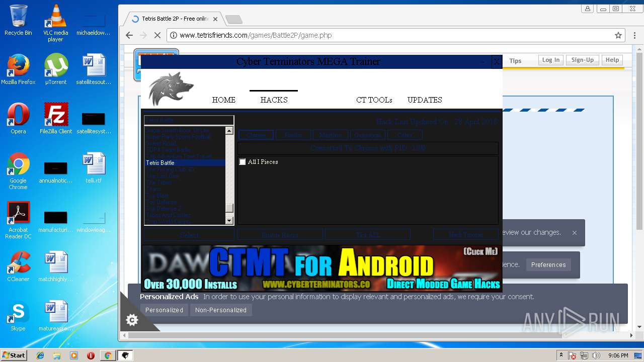Screen dimensions: 644x362
Task: Select Tribes And Castles in the game list
Action: [x=185, y=215]
